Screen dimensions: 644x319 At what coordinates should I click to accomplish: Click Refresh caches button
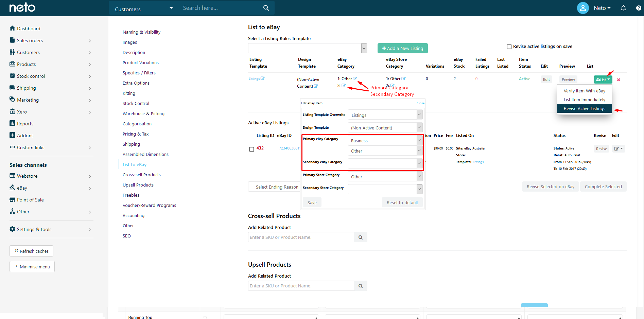31,251
